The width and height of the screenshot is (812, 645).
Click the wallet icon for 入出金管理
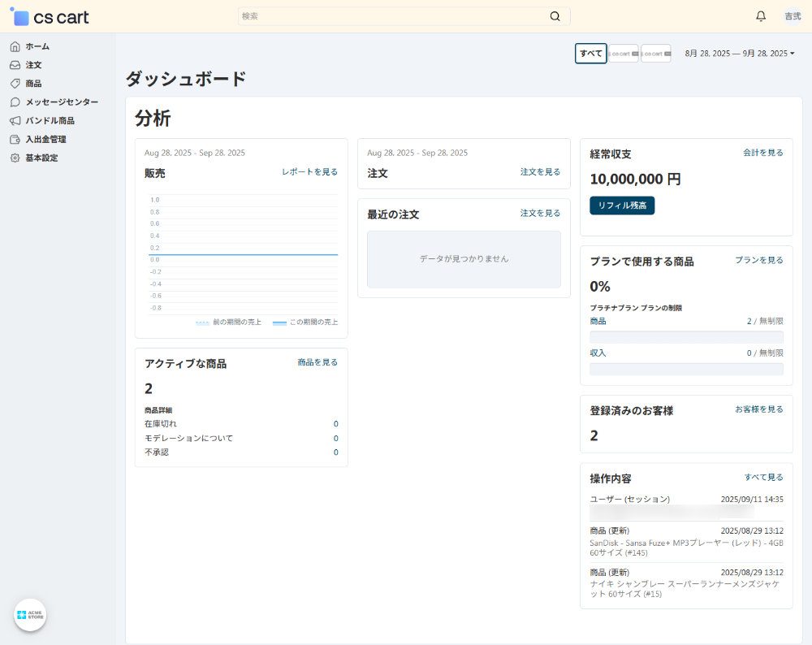click(x=15, y=140)
